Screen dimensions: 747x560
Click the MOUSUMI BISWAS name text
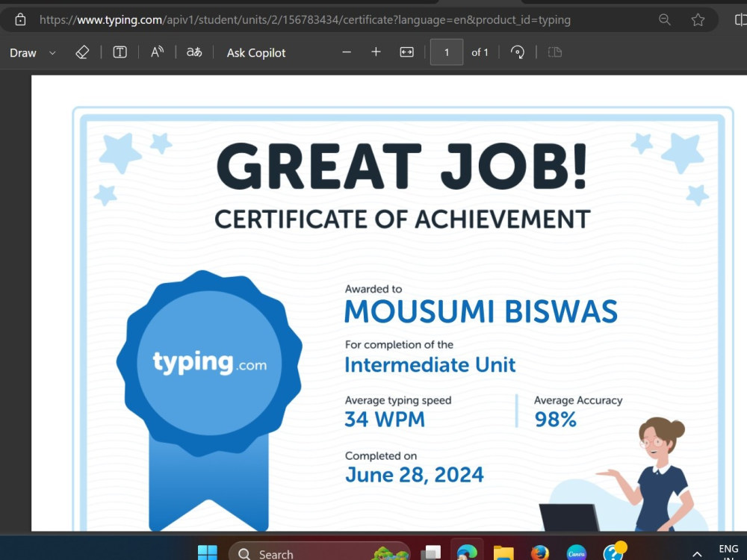click(480, 312)
